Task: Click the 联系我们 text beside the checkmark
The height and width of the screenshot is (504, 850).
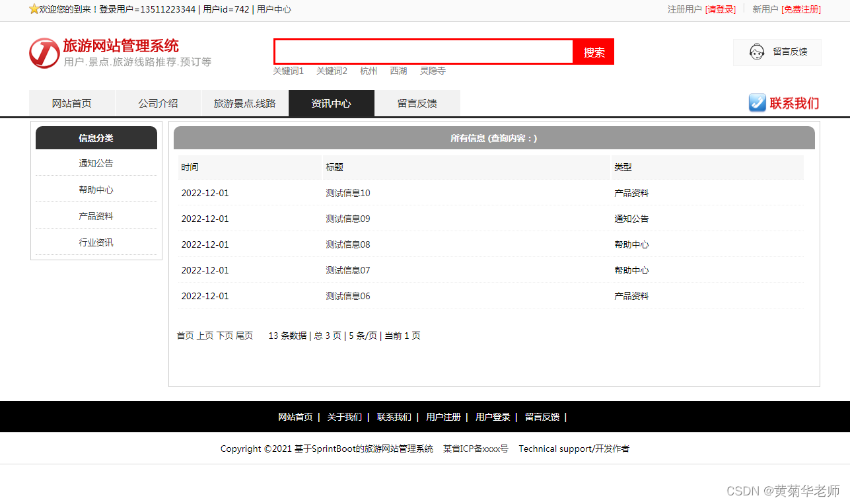Action: pos(795,103)
